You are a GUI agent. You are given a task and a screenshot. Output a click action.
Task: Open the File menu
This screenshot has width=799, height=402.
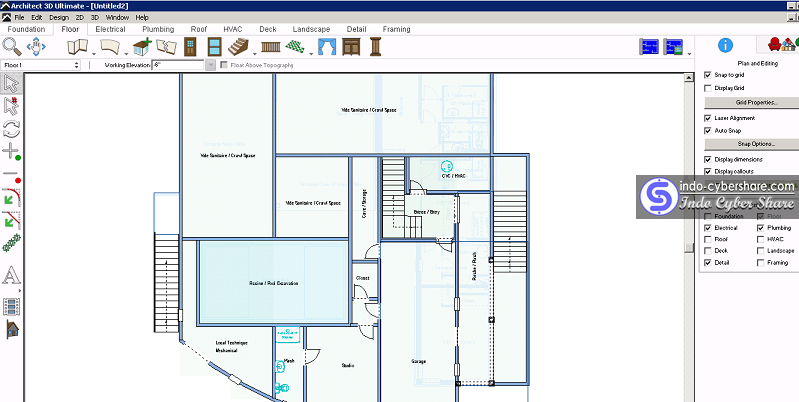click(x=19, y=17)
